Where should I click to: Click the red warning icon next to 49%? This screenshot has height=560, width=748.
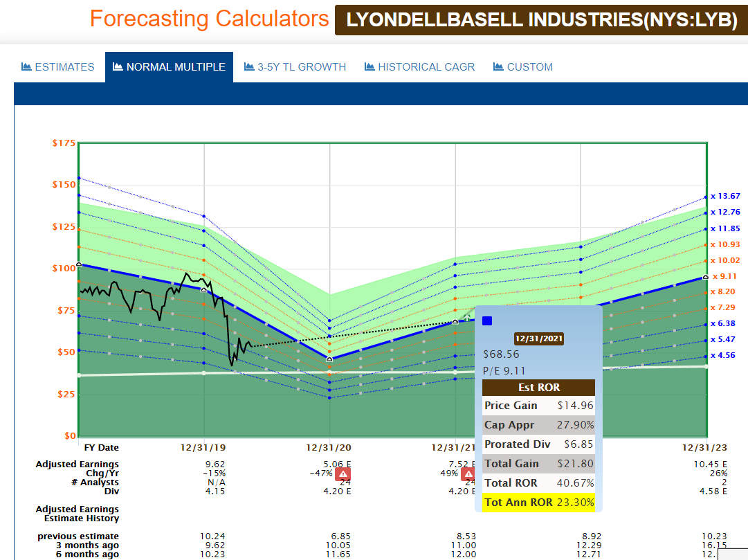pos(468,474)
